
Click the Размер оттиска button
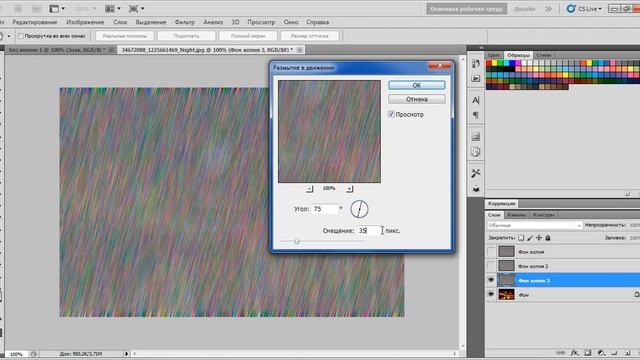pyautogui.click(x=309, y=36)
